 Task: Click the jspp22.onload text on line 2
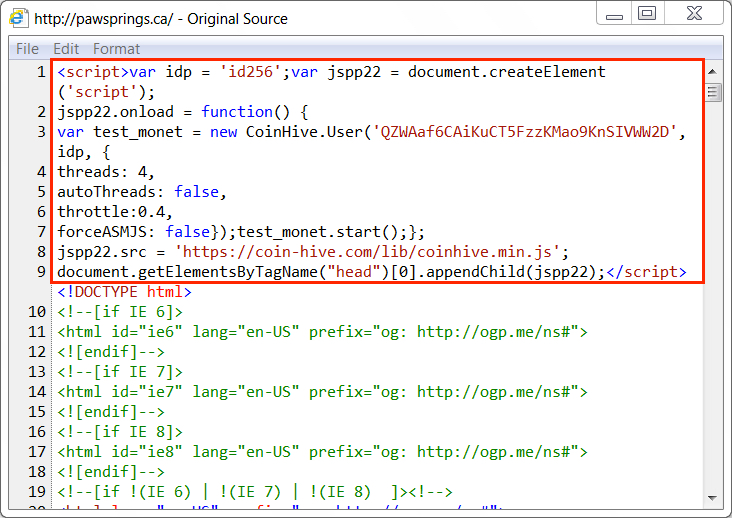click(x=115, y=112)
